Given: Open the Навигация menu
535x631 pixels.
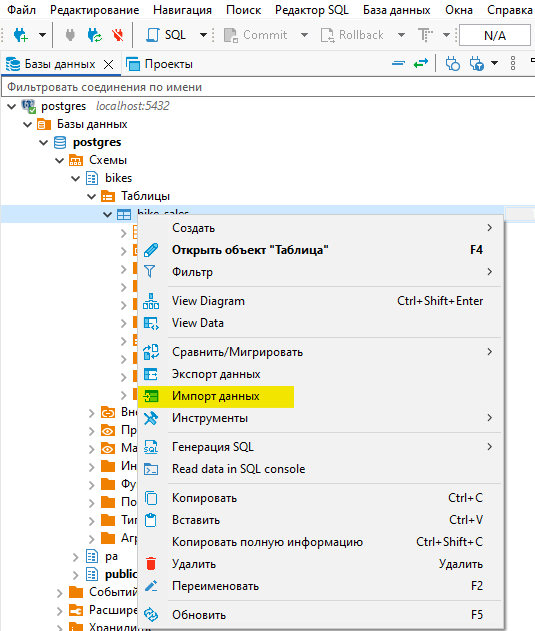Looking at the screenshot, I should (x=182, y=10).
